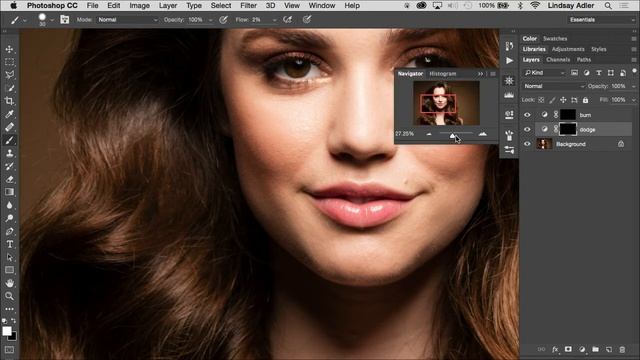Open the Actions panel play icon
The height and width of the screenshot is (360, 640).
509,61
